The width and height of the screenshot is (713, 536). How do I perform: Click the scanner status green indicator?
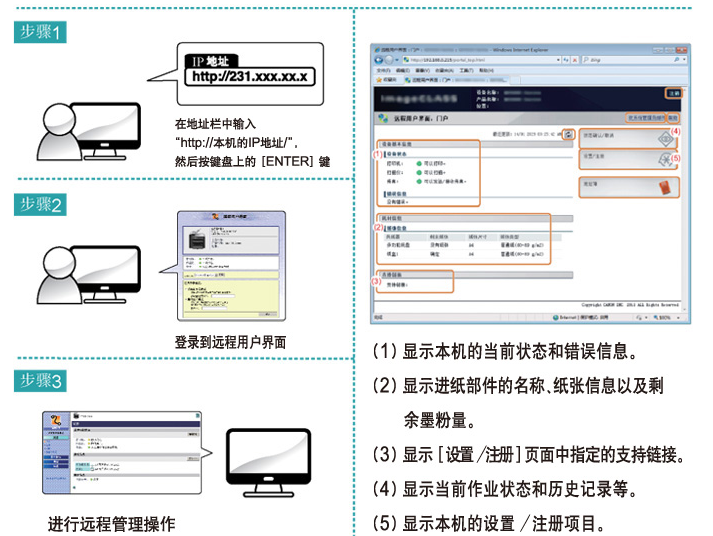click(419, 172)
